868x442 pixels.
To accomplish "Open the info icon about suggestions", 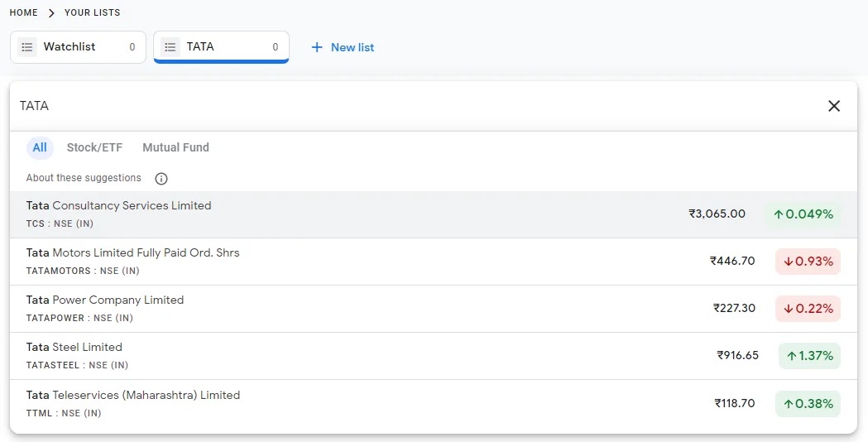I will coord(161,178).
